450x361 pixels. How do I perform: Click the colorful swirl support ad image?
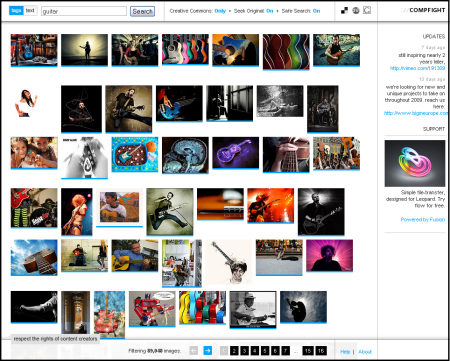tap(415, 163)
